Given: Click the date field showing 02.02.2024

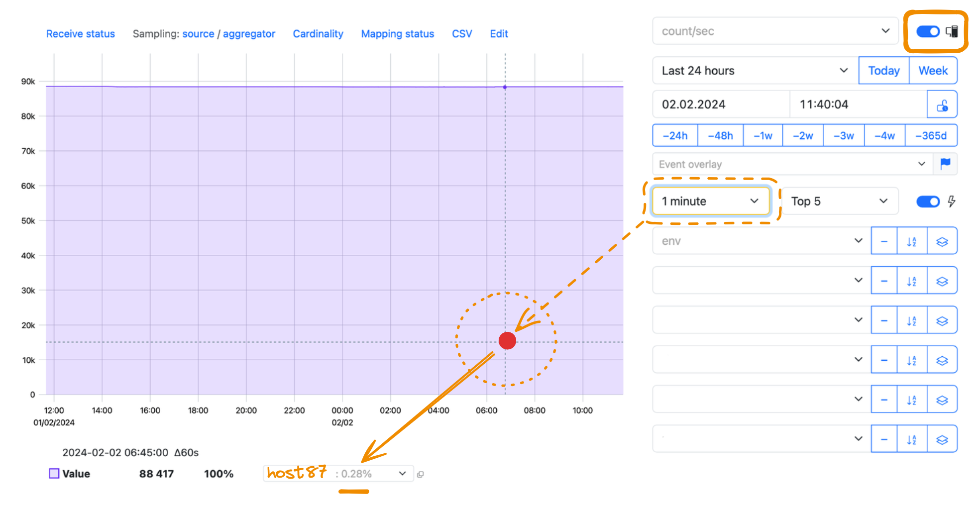Looking at the screenshot, I should pos(721,104).
